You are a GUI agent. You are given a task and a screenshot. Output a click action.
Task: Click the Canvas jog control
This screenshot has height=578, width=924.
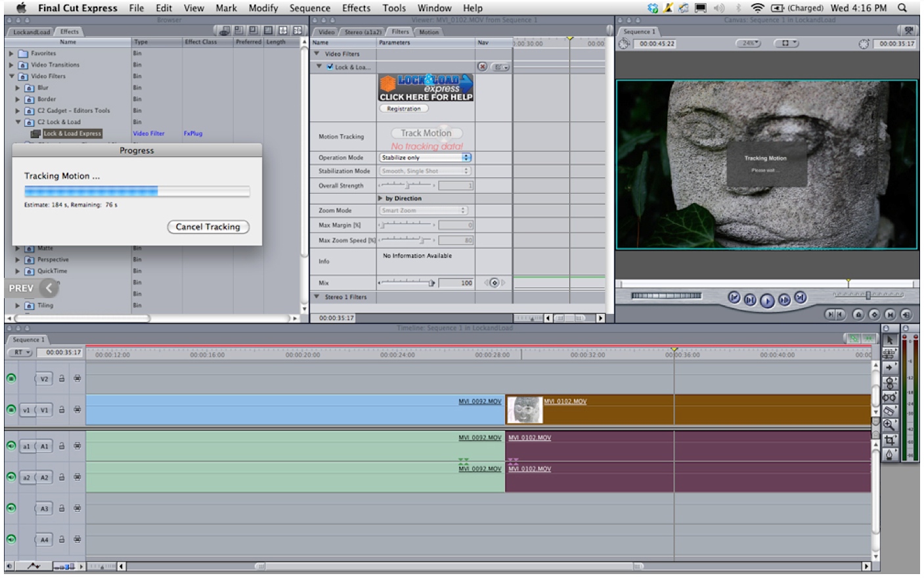pos(666,296)
